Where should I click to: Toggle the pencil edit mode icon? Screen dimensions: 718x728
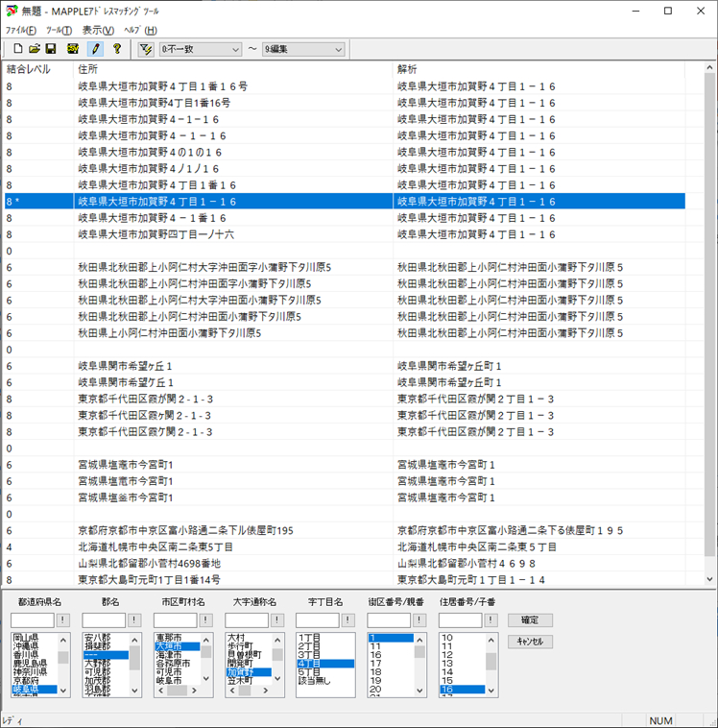click(x=94, y=49)
